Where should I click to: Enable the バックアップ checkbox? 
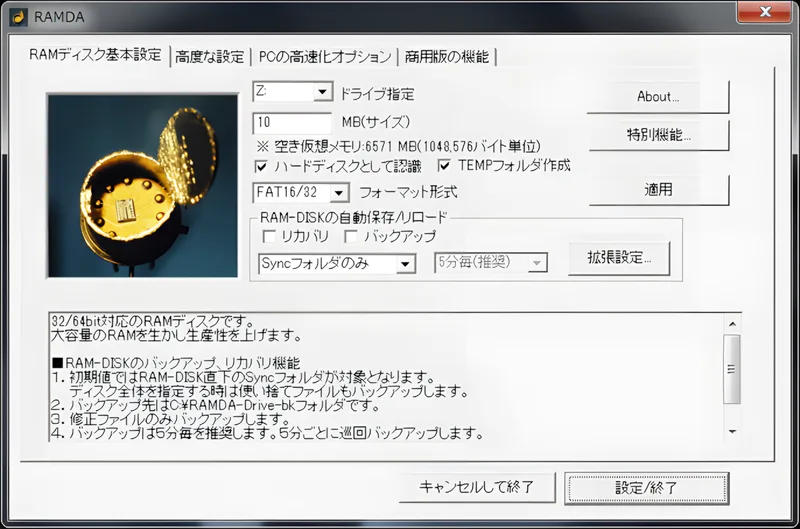351,237
